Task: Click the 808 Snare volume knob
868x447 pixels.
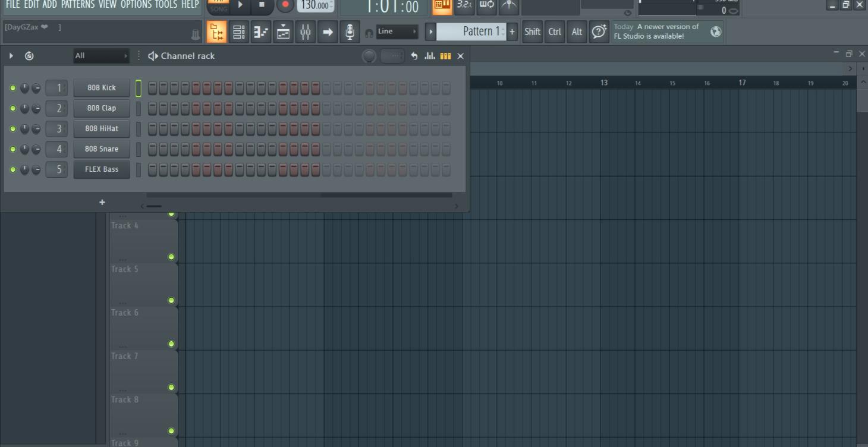Action: (x=36, y=149)
